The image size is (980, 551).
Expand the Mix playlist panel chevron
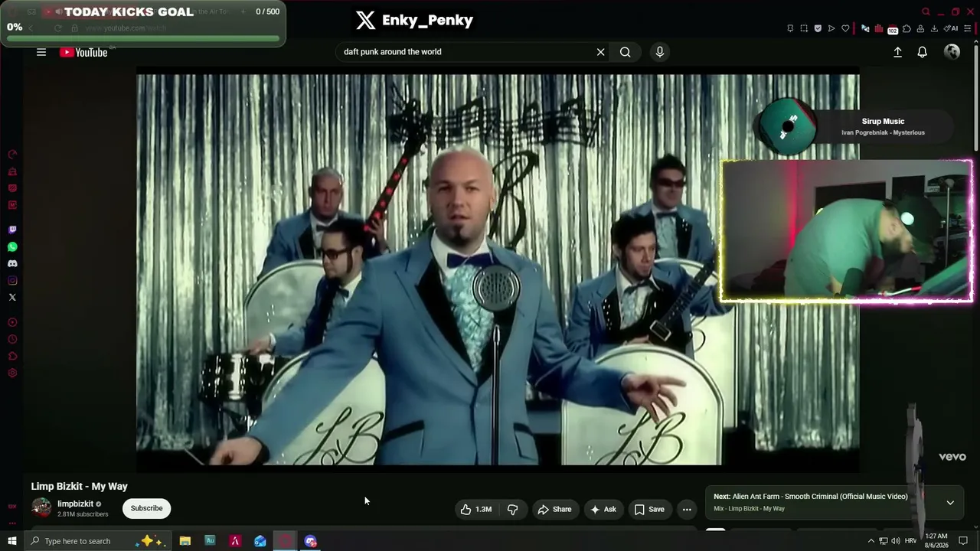(x=950, y=503)
